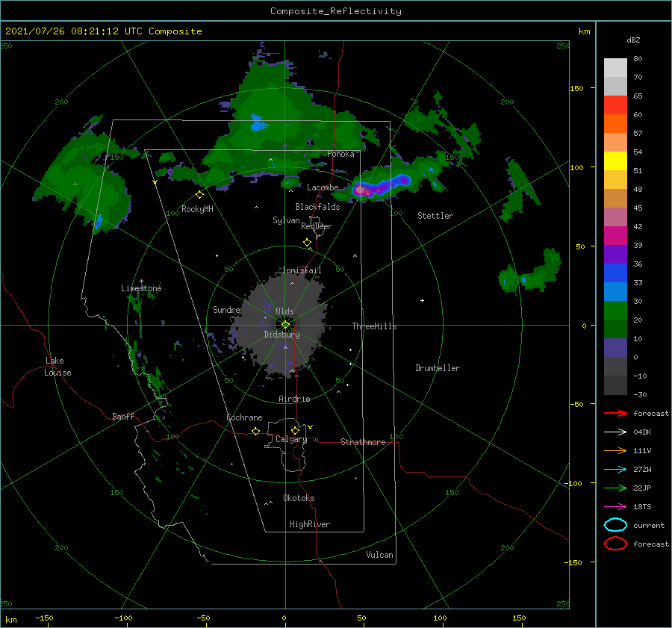Click the Drumheller label
The image size is (672, 628).
438,368
